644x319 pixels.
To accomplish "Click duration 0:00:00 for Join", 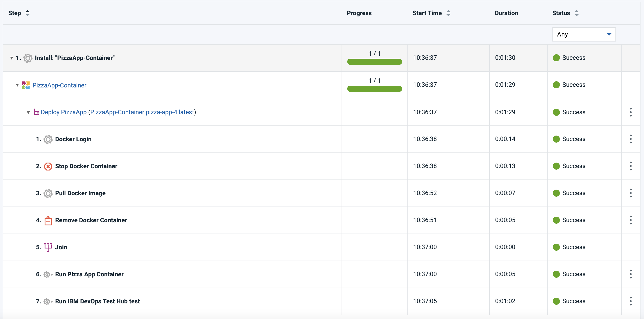I will [505, 247].
